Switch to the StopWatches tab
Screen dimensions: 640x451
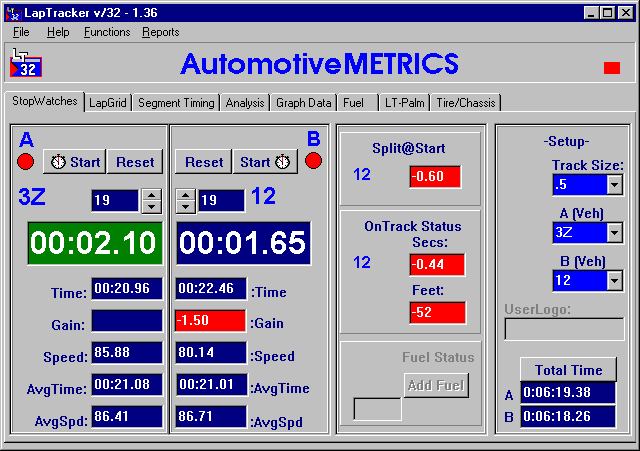pos(44,101)
